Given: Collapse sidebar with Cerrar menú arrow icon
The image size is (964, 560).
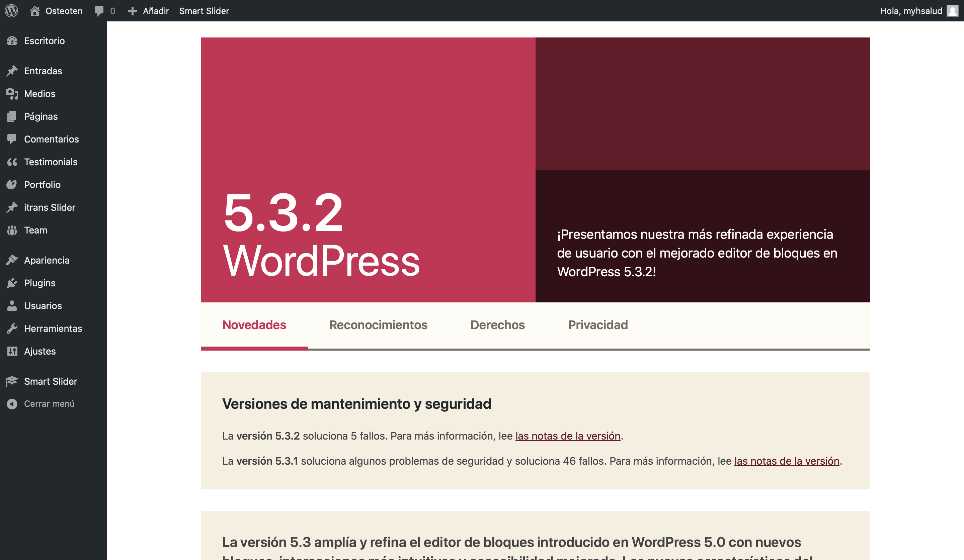Looking at the screenshot, I should pyautogui.click(x=12, y=404).
